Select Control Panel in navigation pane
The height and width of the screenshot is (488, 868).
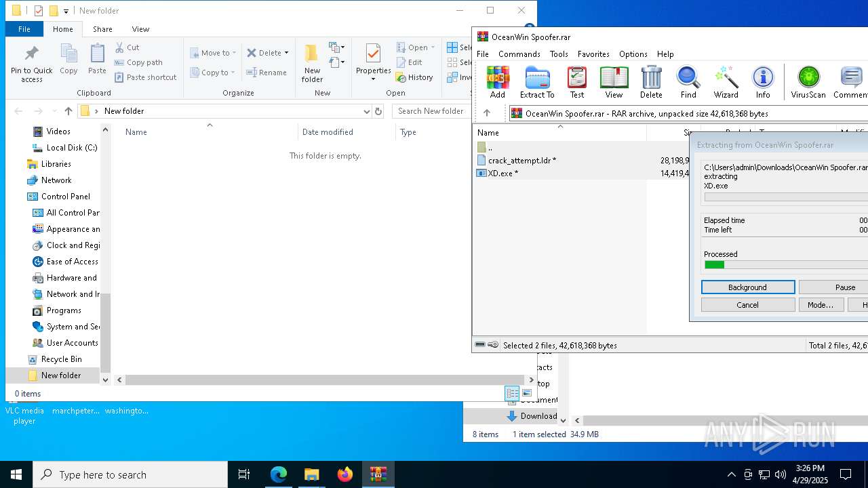coord(65,197)
